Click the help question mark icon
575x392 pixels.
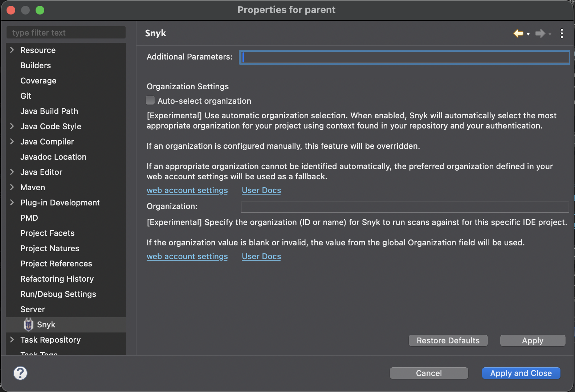click(20, 373)
